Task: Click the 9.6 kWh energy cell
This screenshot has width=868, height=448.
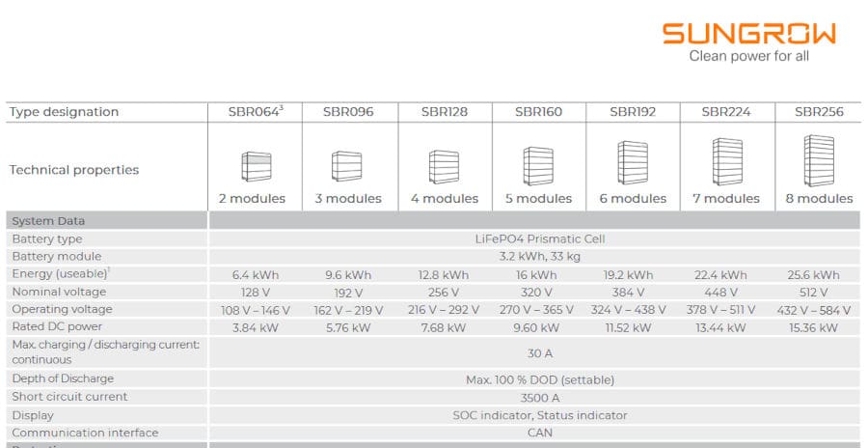Action: tap(348, 275)
